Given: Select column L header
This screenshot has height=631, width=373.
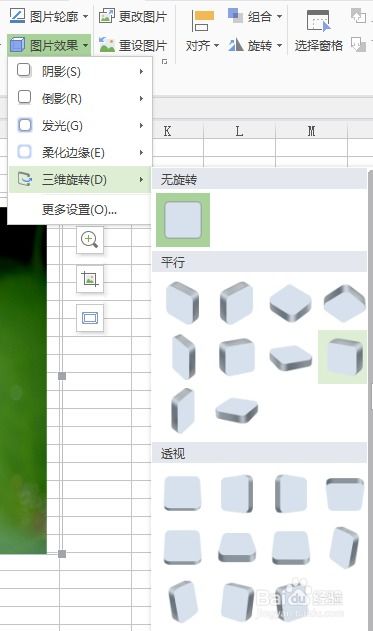Looking at the screenshot, I should pos(239,131).
